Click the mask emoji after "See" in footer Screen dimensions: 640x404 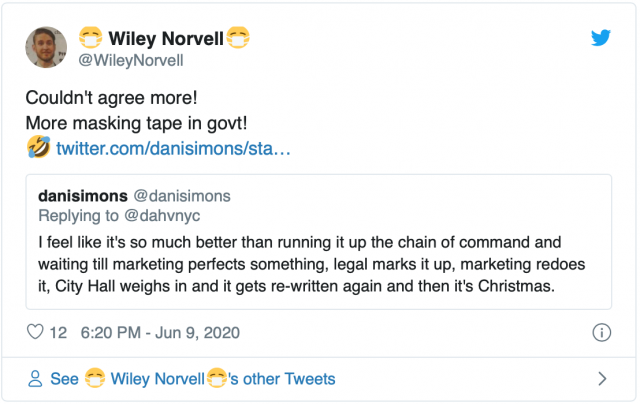(95, 379)
